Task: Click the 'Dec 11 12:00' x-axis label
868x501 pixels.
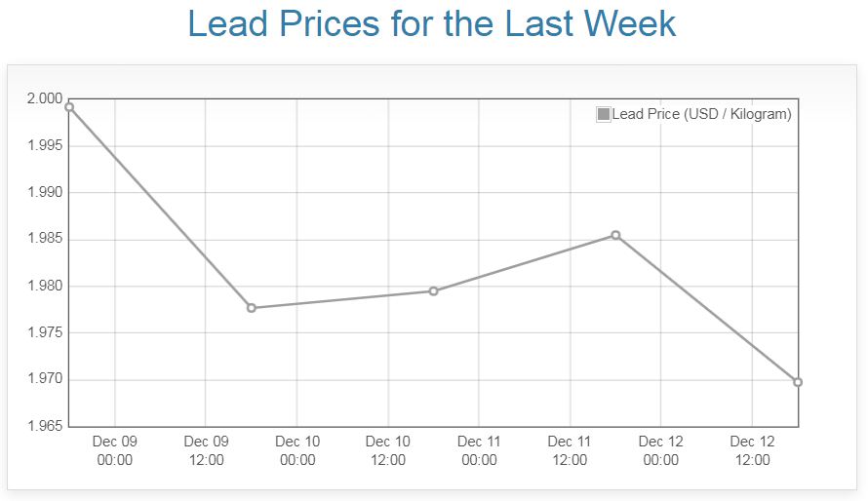Action: click(570, 450)
